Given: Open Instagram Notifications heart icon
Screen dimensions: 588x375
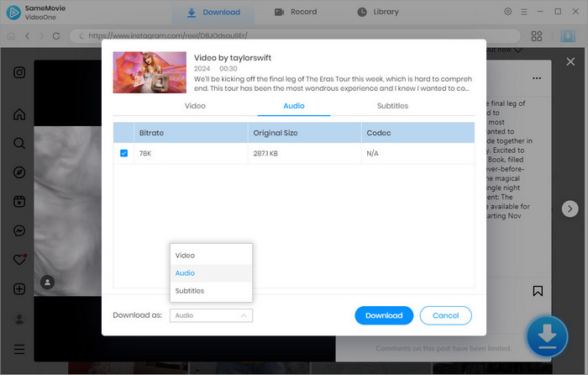Looking at the screenshot, I should coord(19,259).
